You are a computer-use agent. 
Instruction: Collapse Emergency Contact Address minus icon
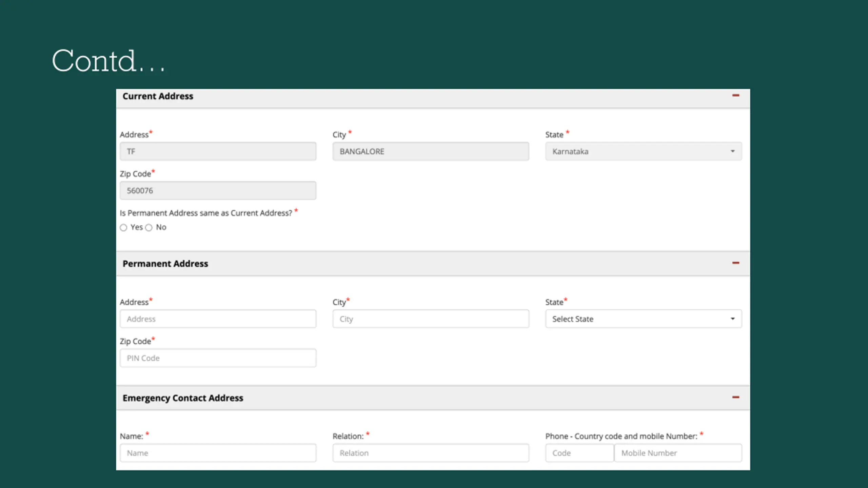pyautogui.click(x=735, y=397)
